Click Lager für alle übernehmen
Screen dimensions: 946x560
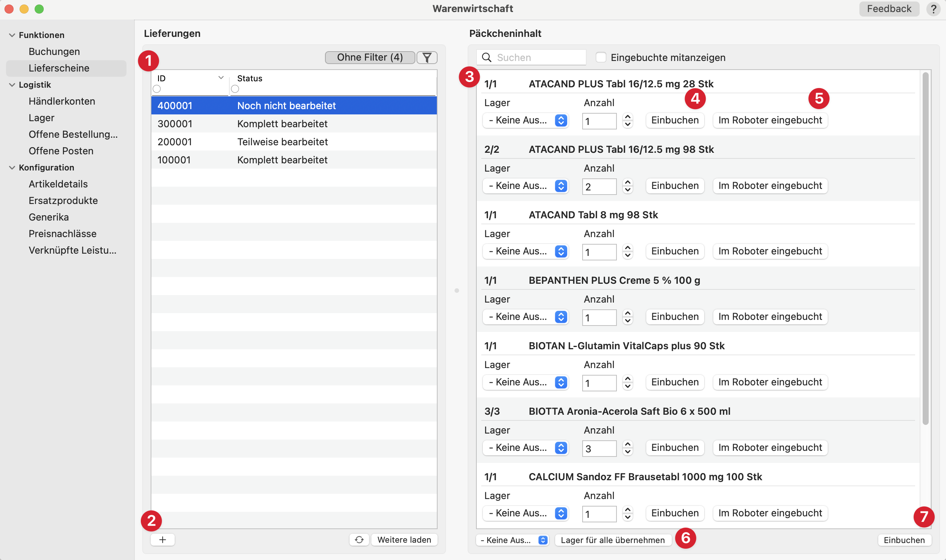(x=613, y=540)
